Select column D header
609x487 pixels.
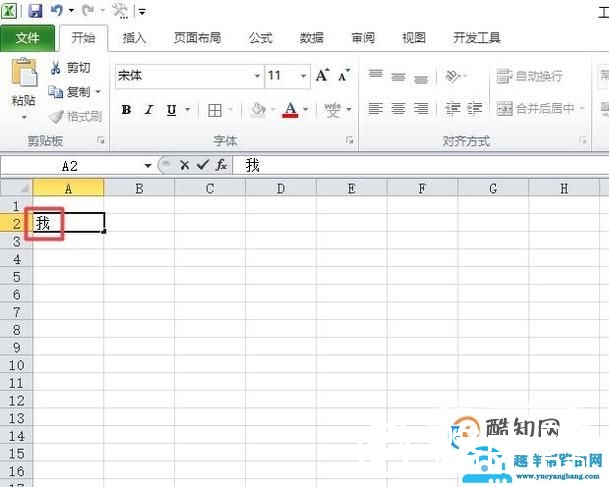coord(280,188)
